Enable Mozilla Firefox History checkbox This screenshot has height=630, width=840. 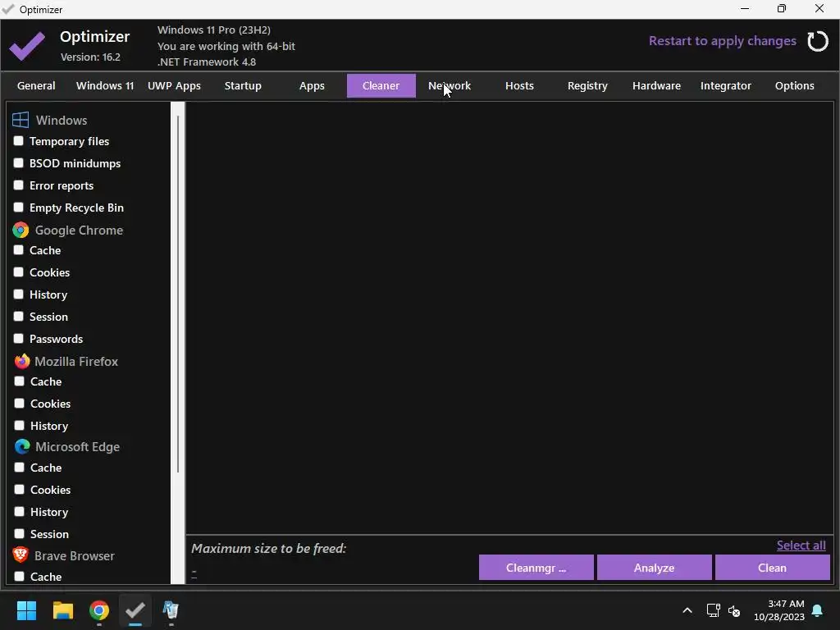click(20, 426)
